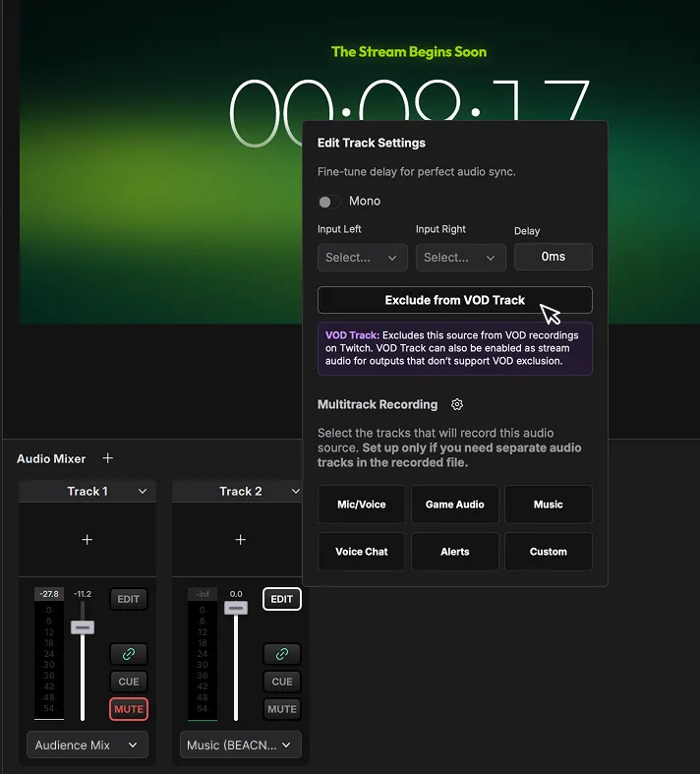Assign the source to Music recording track
This screenshot has height=774, width=700.
pos(548,504)
